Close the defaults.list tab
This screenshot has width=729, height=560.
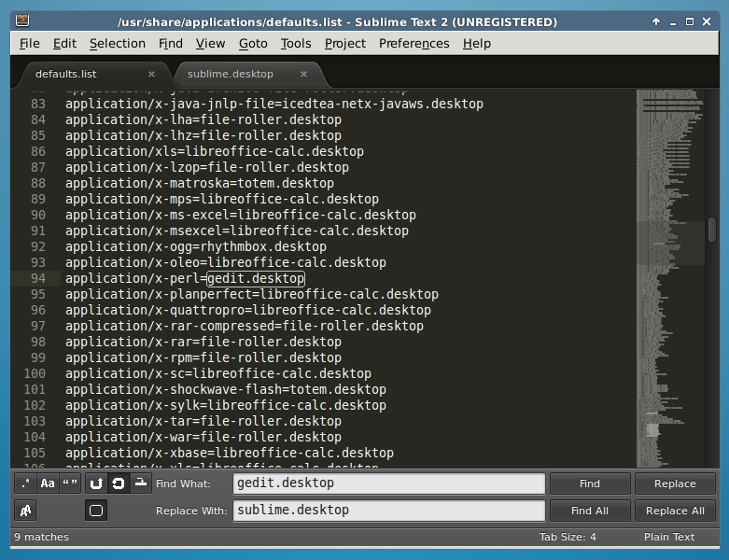point(151,74)
